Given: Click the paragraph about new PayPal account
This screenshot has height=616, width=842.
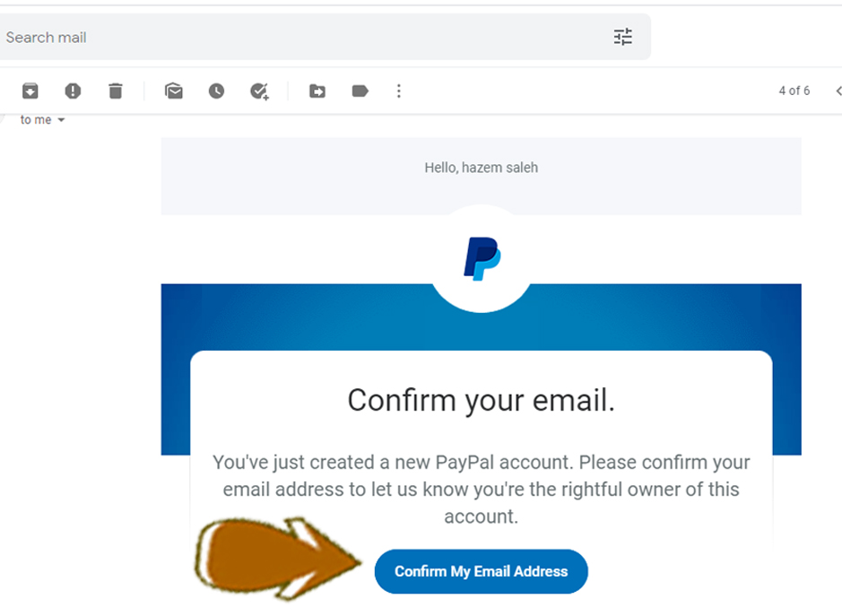Looking at the screenshot, I should 482,490.
